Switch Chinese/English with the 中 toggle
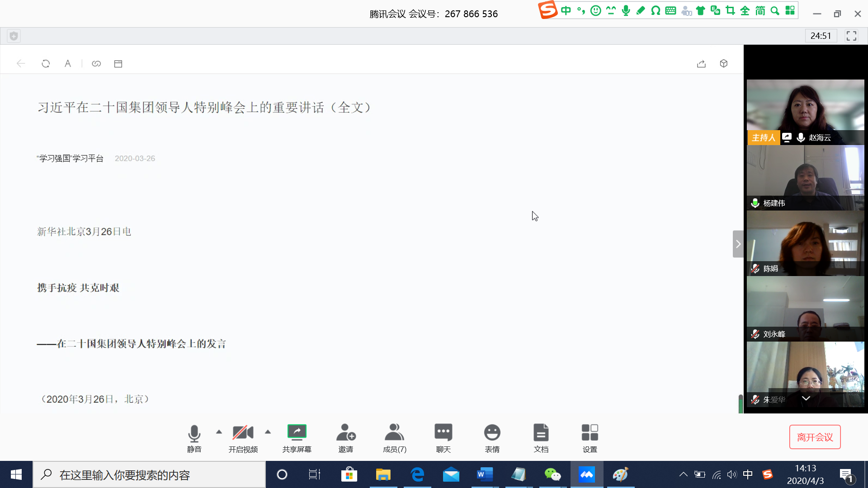The height and width of the screenshot is (488, 868). click(x=566, y=10)
